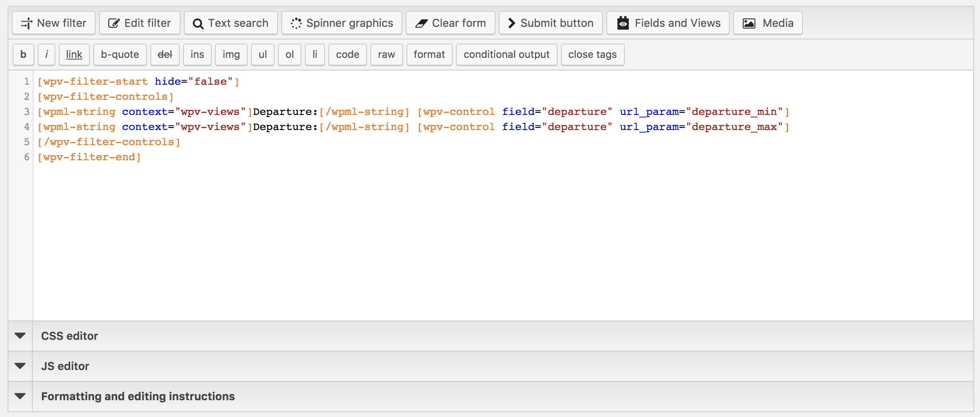Image resolution: width=980 pixels, height=417 pixels.
Task: Insert Spinner graphics into the filter
Action: [341, 23]
